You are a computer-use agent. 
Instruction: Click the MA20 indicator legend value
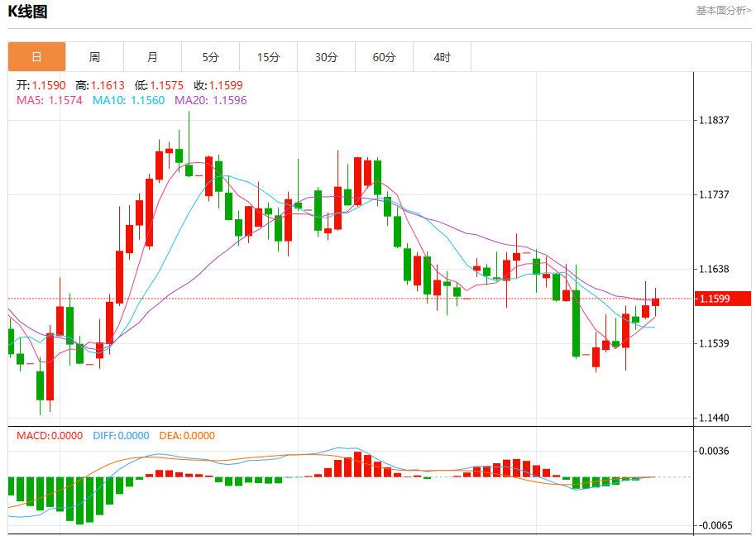pyautogui.click(x=210, y=100)
